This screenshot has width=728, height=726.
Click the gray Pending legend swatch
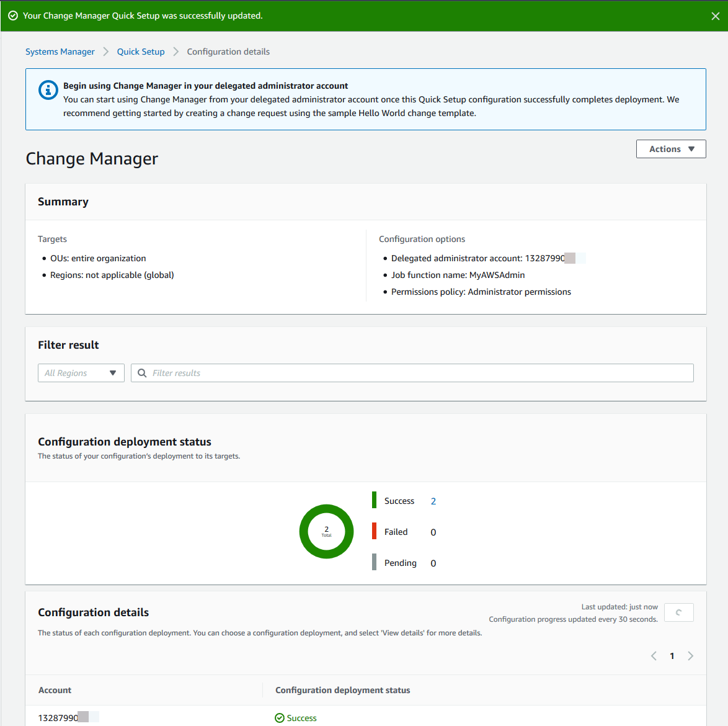(374, 562)
